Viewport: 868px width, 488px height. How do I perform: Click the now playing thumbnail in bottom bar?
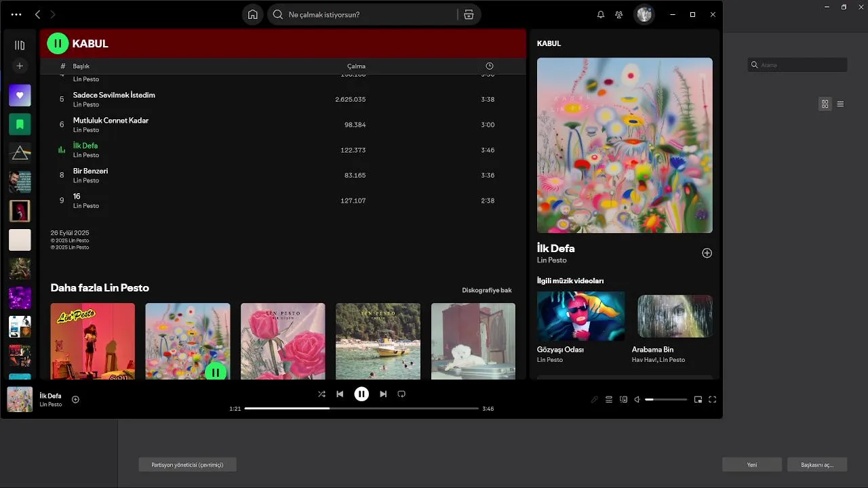coord(20,399)
